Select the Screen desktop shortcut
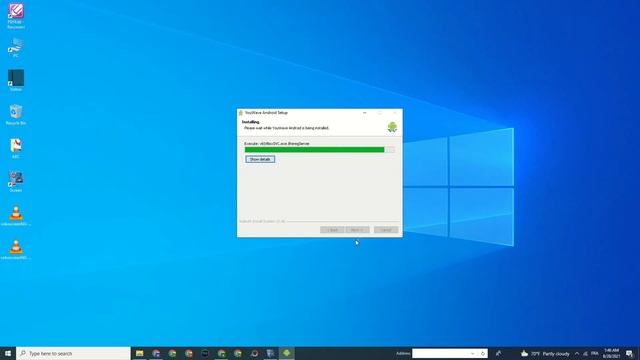Image resolution: width=640 pixels, height=360 pixels. [x=16, y=182]
